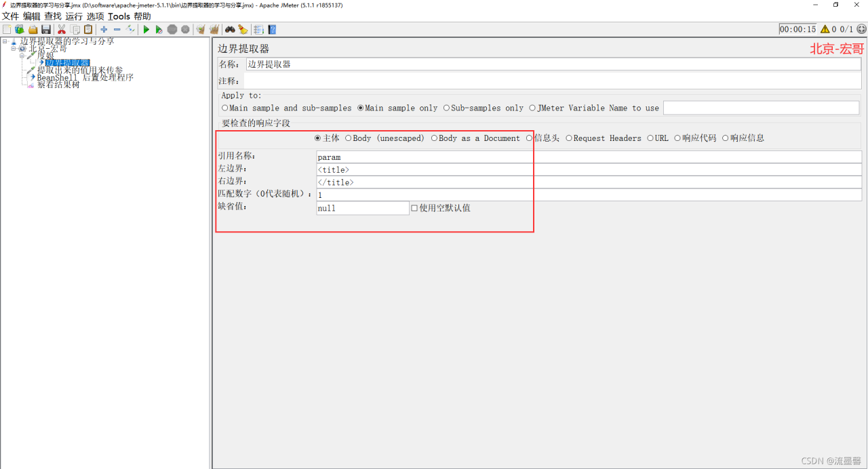
Task: Open the 查找 menu
Action: (x=53, y=16)
